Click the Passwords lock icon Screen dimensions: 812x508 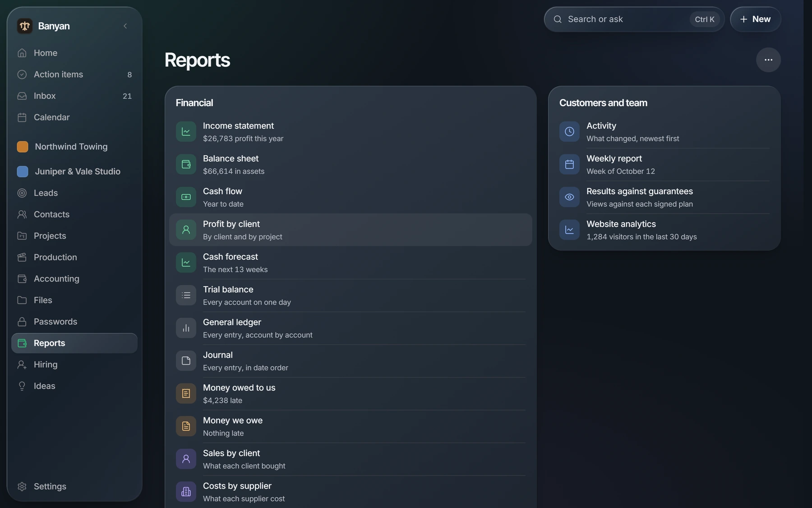pyautogui.click(x=22, y=322)
